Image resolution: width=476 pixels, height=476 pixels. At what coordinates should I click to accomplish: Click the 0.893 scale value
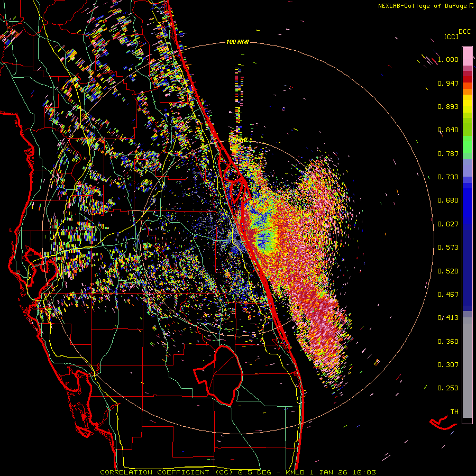448,106
